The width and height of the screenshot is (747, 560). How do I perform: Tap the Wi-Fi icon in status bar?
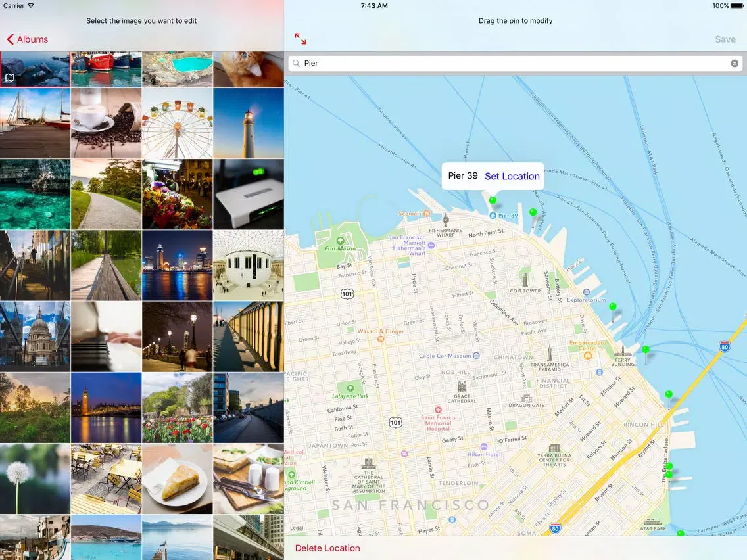31,5
